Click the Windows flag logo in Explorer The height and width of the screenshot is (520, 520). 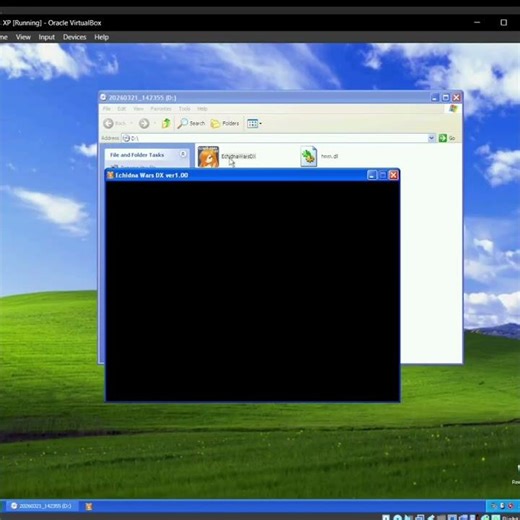click(x=453, y=109)
